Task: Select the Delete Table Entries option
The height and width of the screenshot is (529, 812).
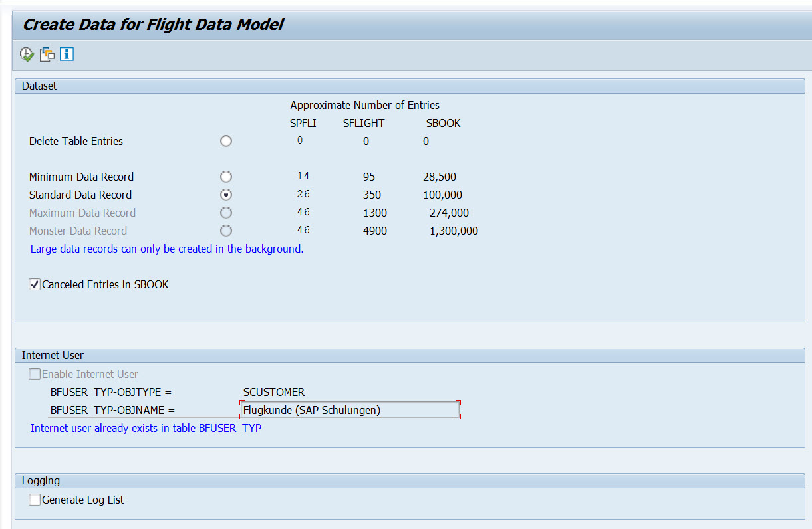Action: tap(226, 140)
